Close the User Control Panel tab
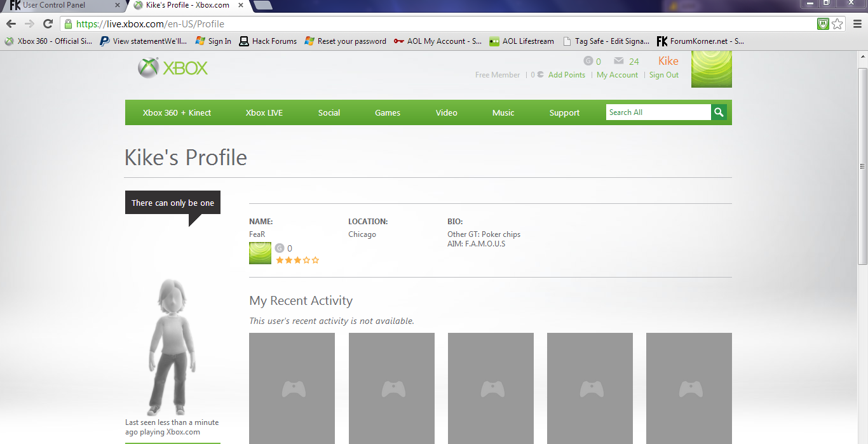 tap(118, 5)
